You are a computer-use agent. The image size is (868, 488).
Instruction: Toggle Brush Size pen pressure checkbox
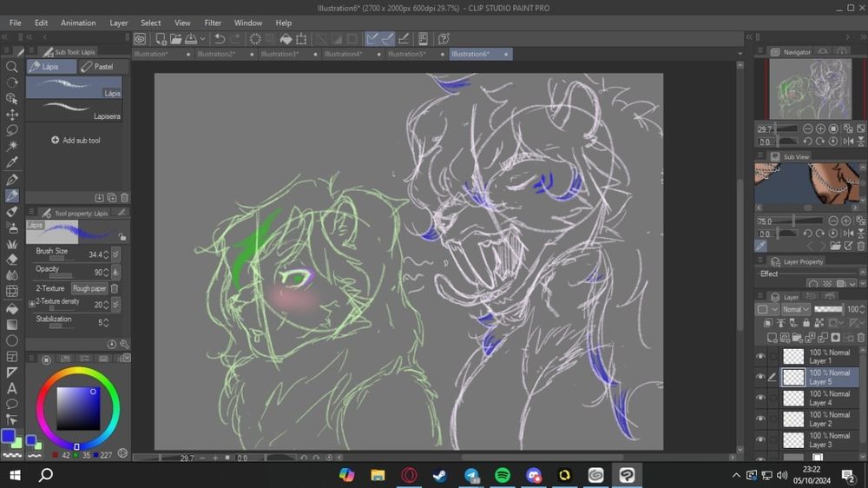click(115, 254)
